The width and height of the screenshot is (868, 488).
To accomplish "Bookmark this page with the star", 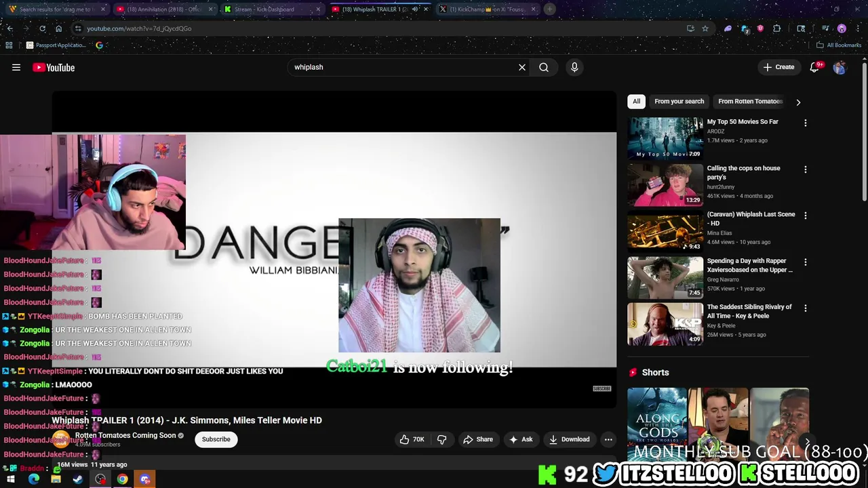I will point(705,28).
